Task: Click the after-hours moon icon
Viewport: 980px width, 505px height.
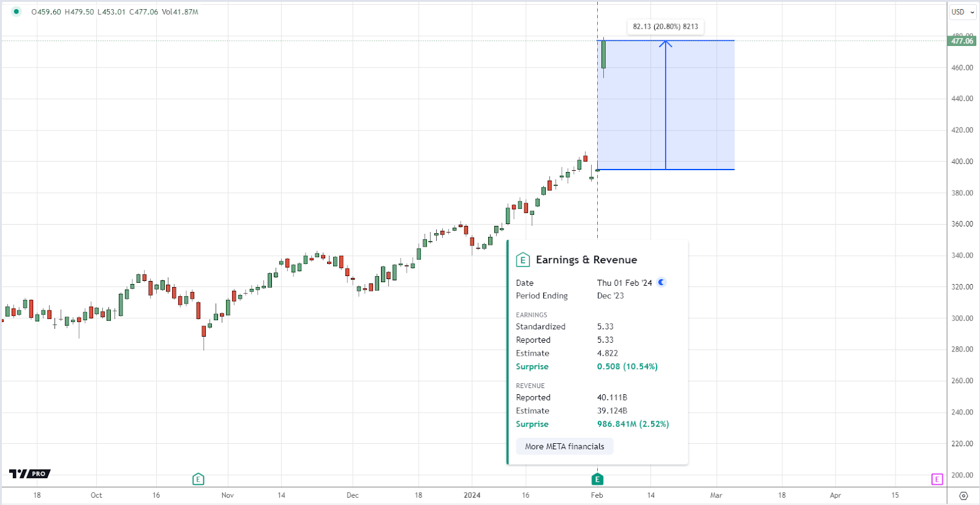Action: [661, 282]
